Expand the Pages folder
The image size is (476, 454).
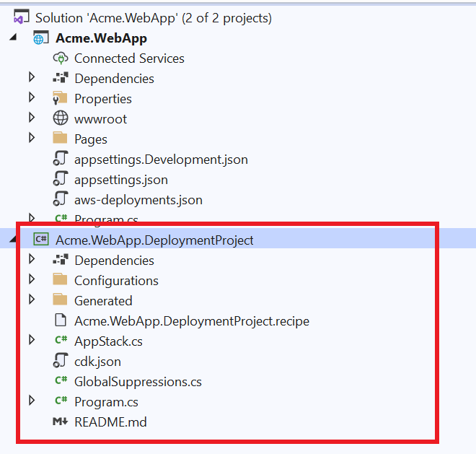pos(32,138)
